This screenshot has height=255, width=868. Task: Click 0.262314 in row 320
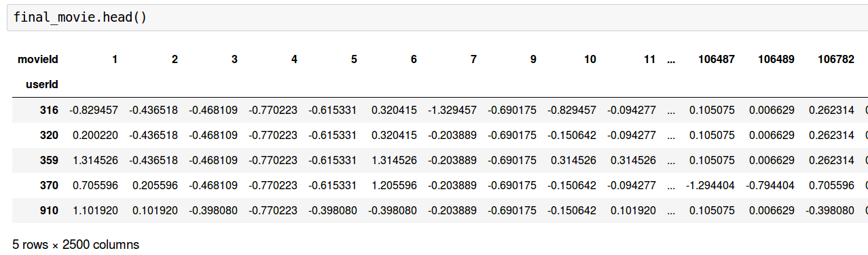pyautogui.click(x=831, y=135)
